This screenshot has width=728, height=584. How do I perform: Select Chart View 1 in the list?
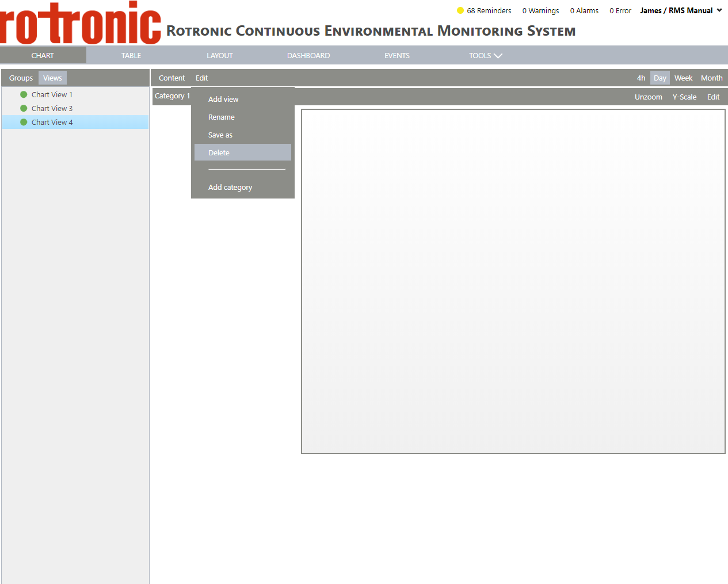75,94
